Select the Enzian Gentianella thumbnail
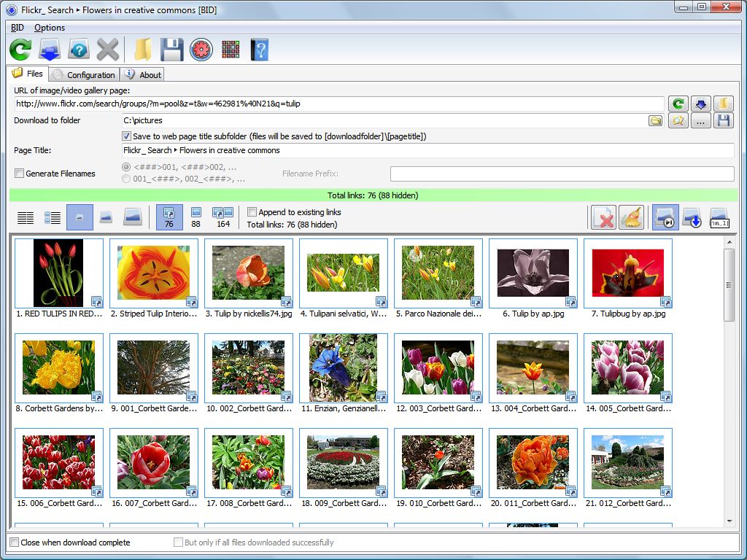Screen dimensions: 747x560 pos(344,368)
